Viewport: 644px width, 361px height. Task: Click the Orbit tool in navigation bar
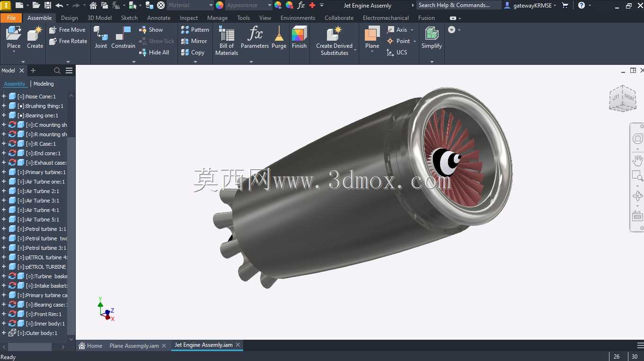[638, 195]
